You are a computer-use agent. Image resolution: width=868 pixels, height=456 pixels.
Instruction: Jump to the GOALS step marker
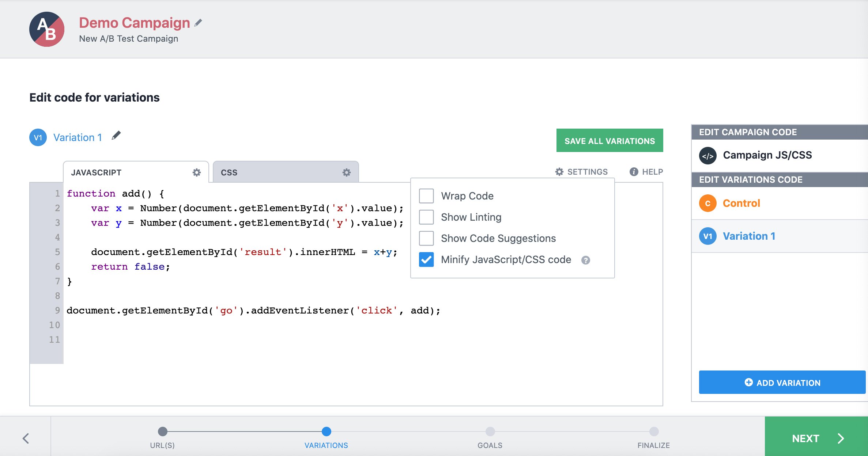click(x=490, y=432)
